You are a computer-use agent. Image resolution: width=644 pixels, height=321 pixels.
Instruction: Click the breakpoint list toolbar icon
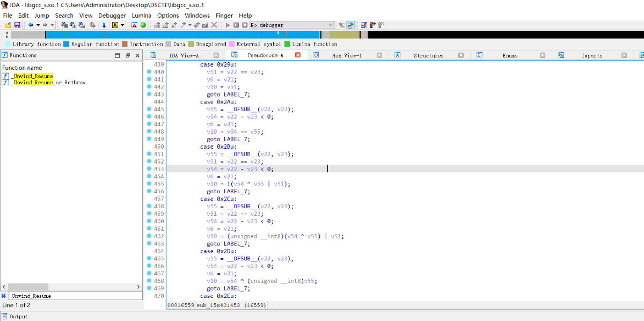click(x=364, y=25)
